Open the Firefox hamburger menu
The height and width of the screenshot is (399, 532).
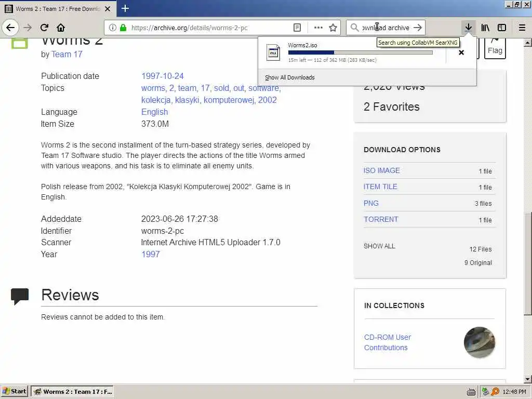[522, 28]
